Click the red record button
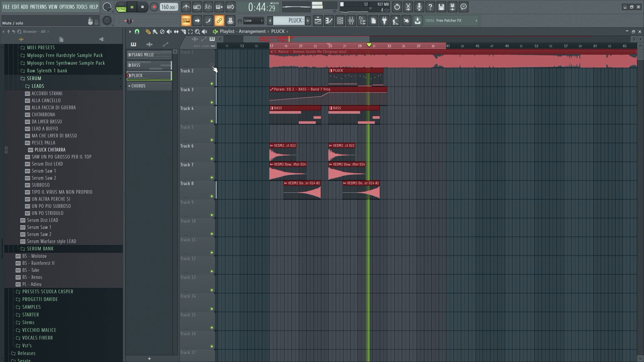The height and width of the screenshot is (362, 644). pos(154,7)
